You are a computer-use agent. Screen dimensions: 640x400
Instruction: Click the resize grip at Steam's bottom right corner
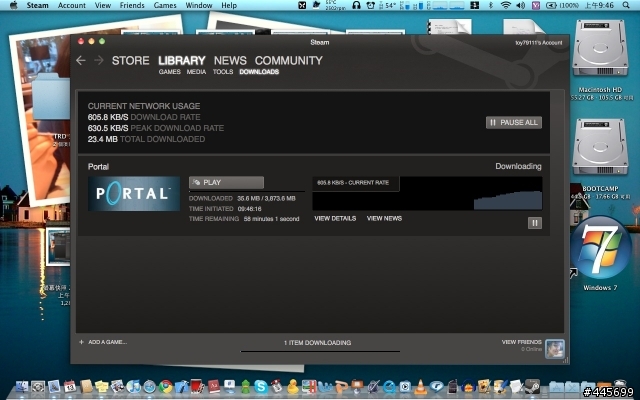click(x=566, y=360)
